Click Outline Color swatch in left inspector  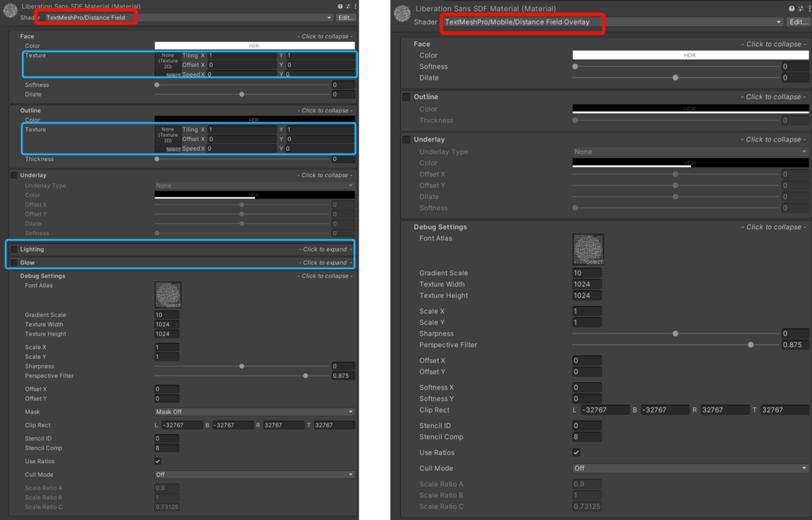254,120
